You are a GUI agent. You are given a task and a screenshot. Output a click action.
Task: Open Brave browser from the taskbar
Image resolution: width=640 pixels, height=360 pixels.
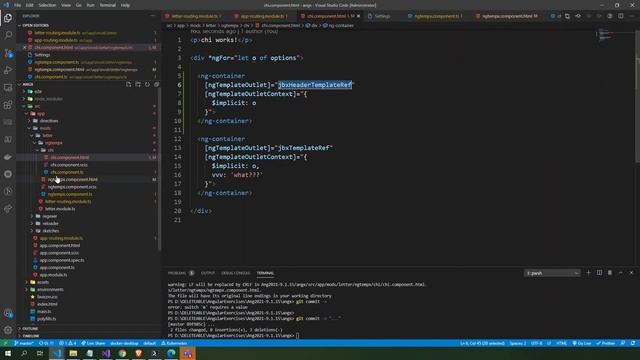[x=138, y=353]
